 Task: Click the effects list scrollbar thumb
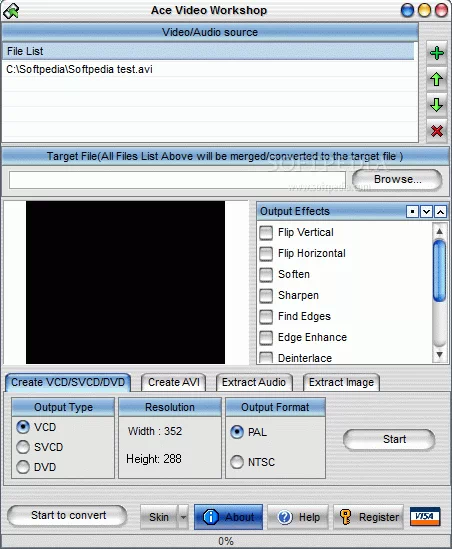pos(439,271)
